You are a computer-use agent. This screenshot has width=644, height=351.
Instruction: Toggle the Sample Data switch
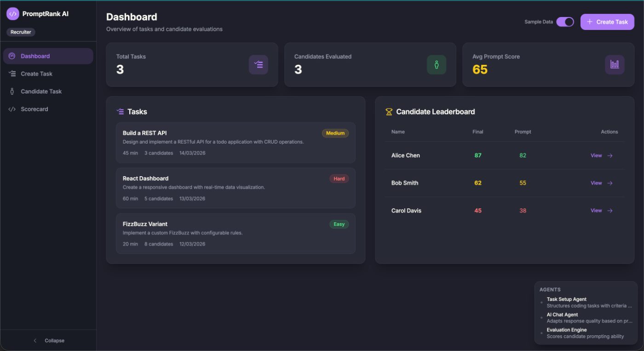tap(565, 22)
